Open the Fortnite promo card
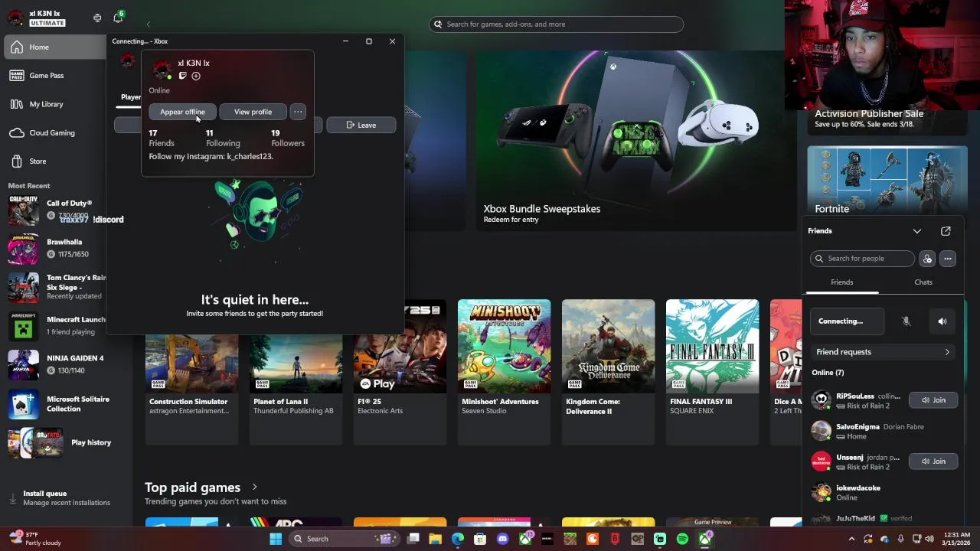 coord(887,181)
